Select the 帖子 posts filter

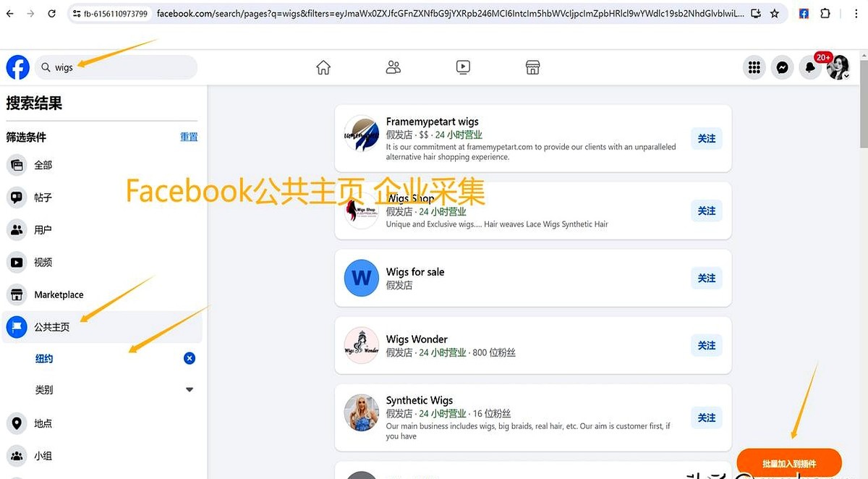pos(43,198)
